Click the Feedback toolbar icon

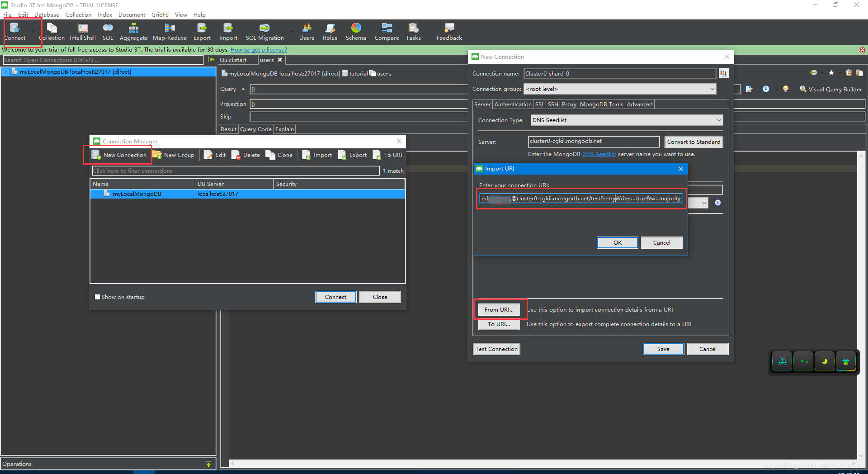[449, 32]
